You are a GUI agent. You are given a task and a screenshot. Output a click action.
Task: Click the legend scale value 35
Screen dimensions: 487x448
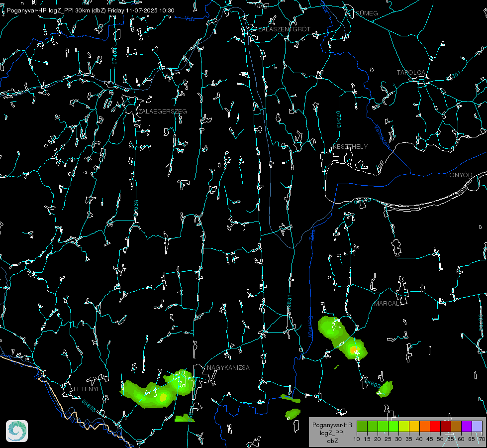(x=409, y=439)
